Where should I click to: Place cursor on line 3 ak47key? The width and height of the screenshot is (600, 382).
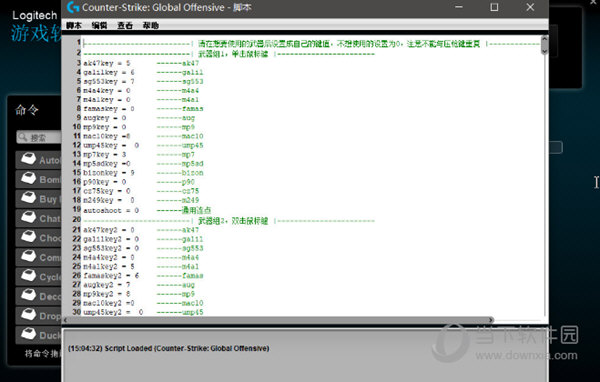coord(107,63)
